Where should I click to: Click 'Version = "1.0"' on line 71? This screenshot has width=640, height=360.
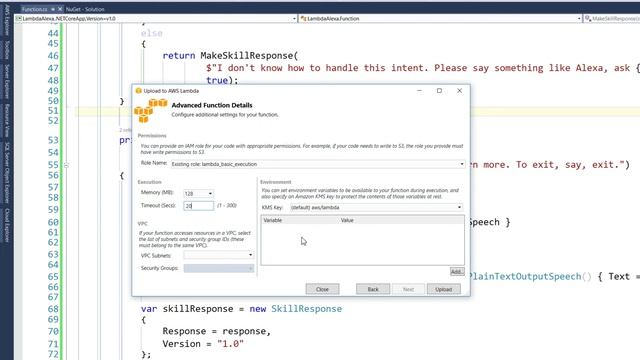(x=203, y=344)
